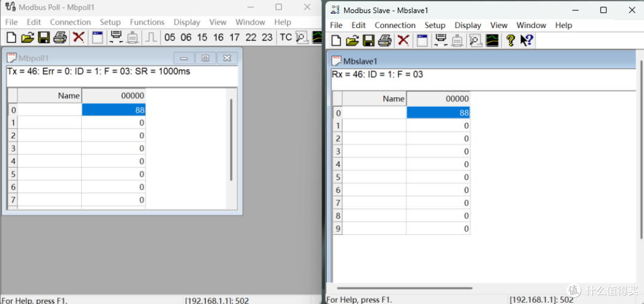
Task: Click TC test center button in Modbus Poll
Action: [286, 38]
